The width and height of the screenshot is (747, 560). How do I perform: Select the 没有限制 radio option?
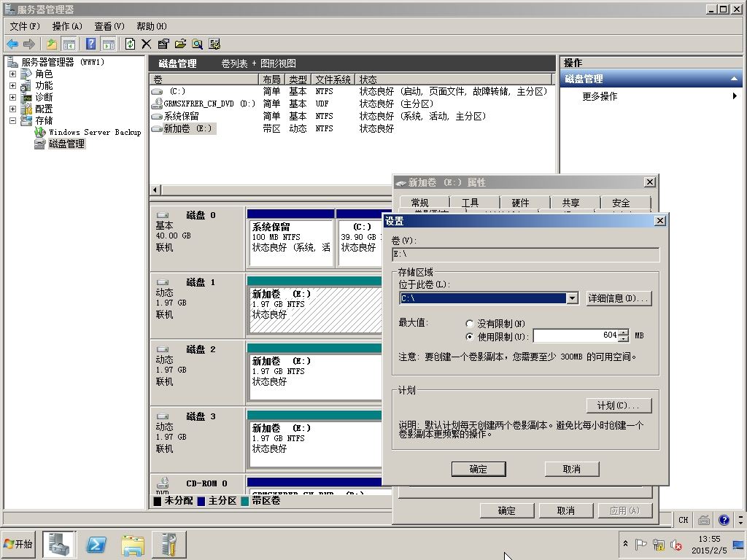(x=469, y=324)
